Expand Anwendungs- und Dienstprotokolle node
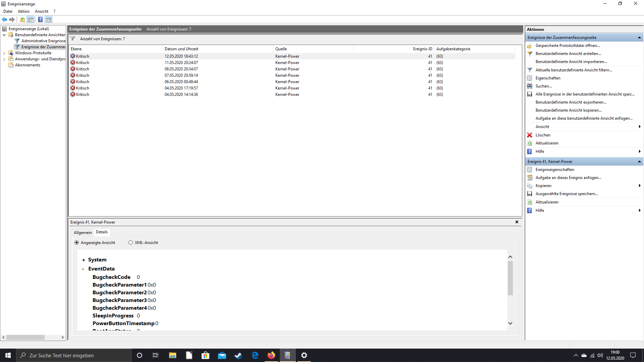The image size is (644, 362). click(x=4, y=59)
